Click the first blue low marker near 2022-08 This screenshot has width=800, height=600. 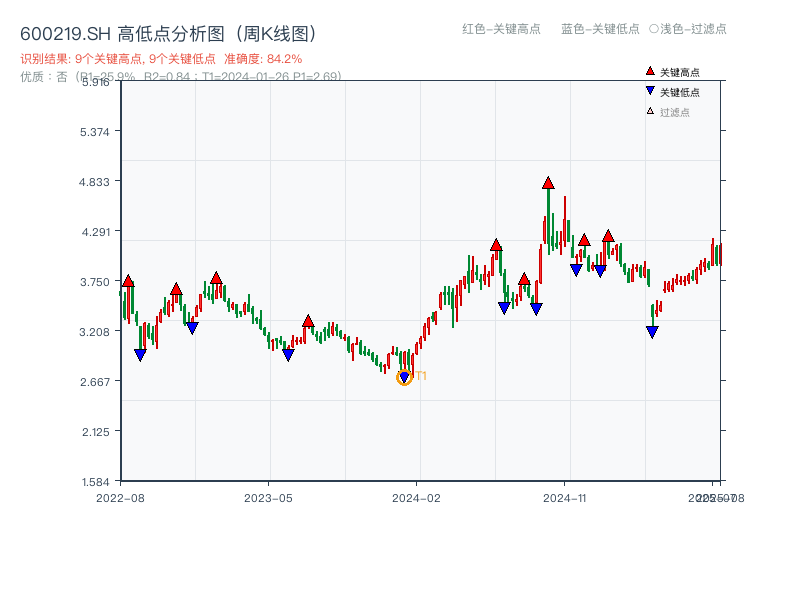point(140,355)
